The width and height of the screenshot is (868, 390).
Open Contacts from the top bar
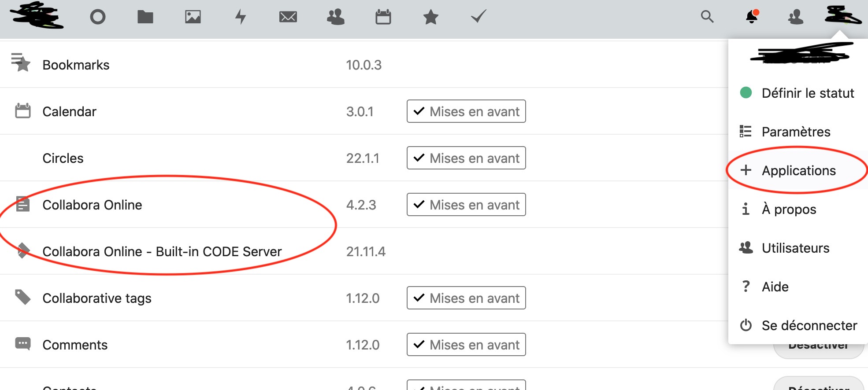(x=335, y=17)
